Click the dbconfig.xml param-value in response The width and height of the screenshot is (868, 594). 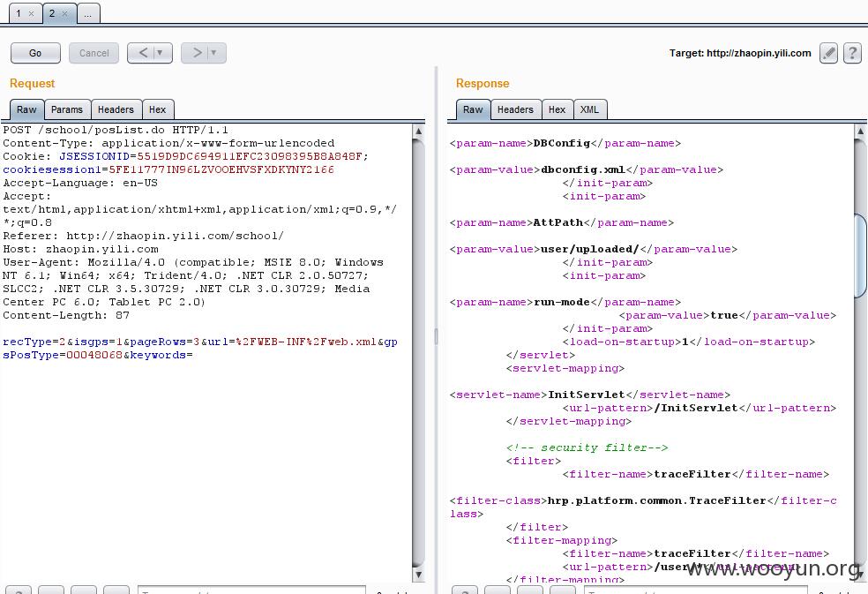587,170
